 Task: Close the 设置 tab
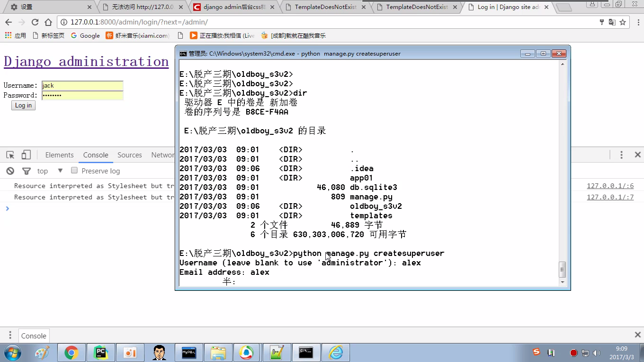point(89,7)
